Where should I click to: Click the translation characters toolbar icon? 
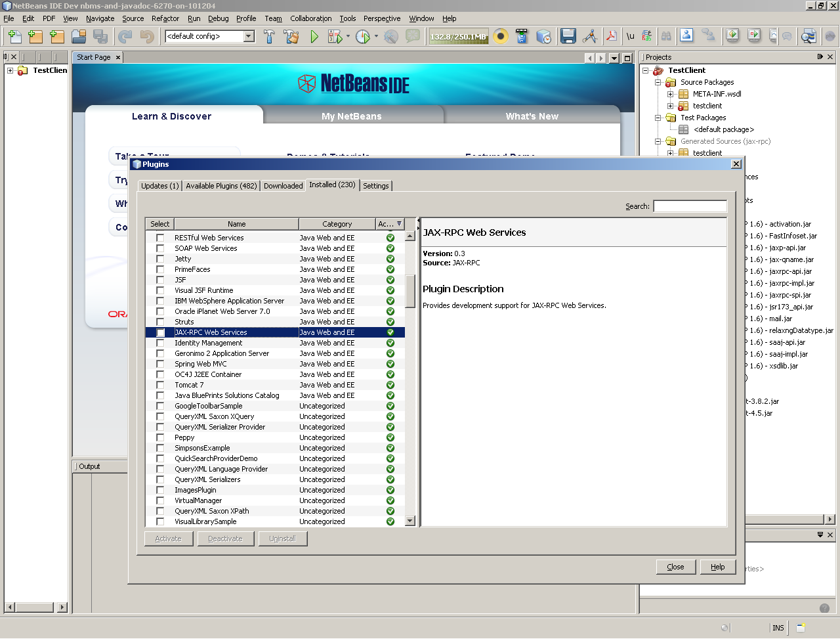[x=648, y=37]
